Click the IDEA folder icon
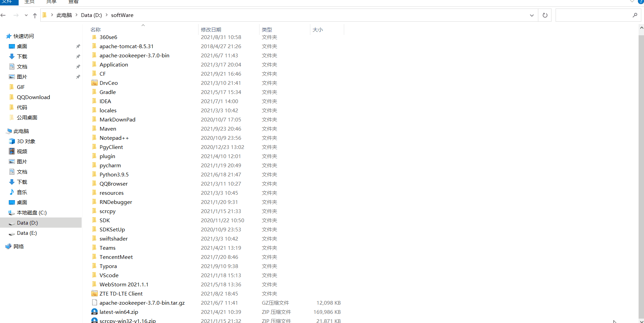This screenshot has width=644, height=323. pyautogui.click(x=94, y=101)
